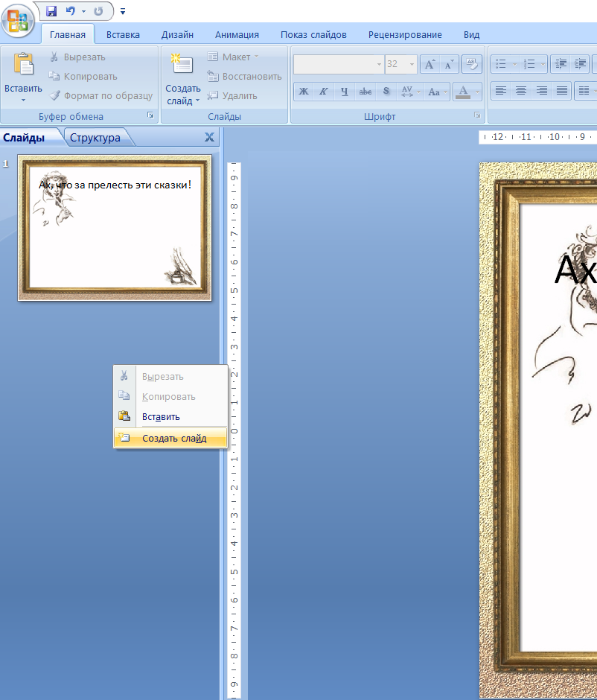The width and height of the screenshot is (597, 700).
Task: Copy selection using ribbon Копировать
Action: click(83, 77)
